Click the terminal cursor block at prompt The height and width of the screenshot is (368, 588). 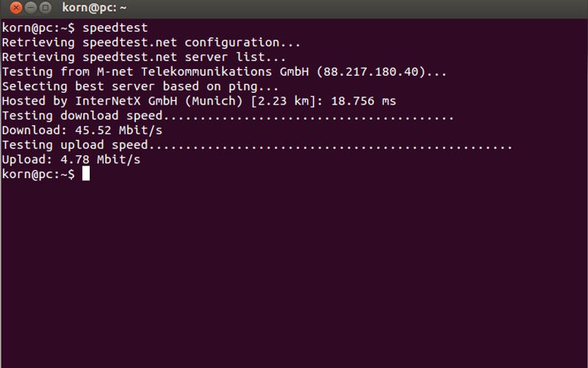point(86,174)
